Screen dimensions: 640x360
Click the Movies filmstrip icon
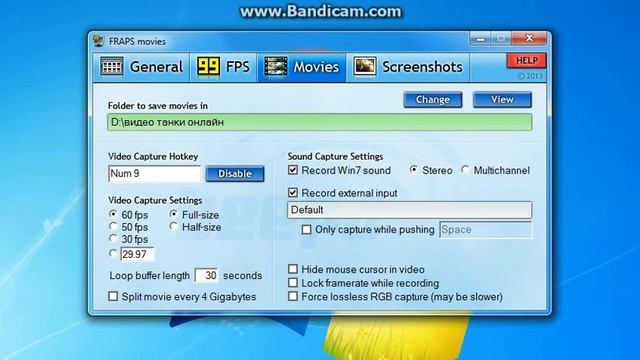276,66
